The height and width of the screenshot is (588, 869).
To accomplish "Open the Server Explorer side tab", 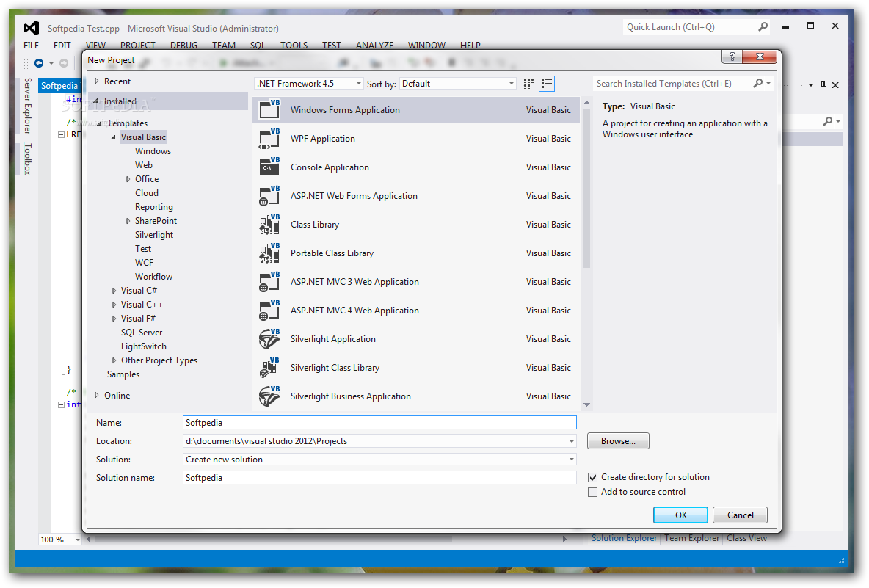I will pyautogui.click(x=28, y=106).
